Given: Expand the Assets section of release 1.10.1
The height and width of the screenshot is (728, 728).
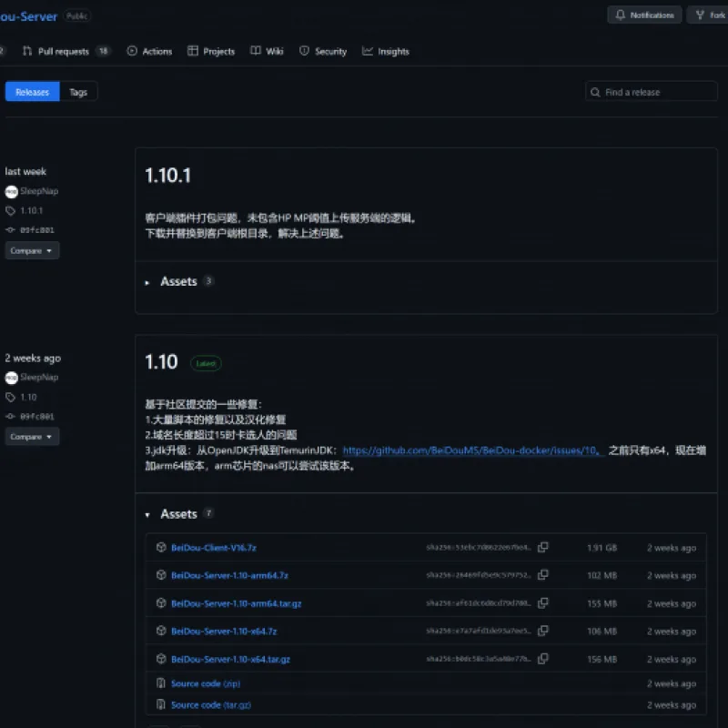Looking at the screenshot, I should pos(178,281).
